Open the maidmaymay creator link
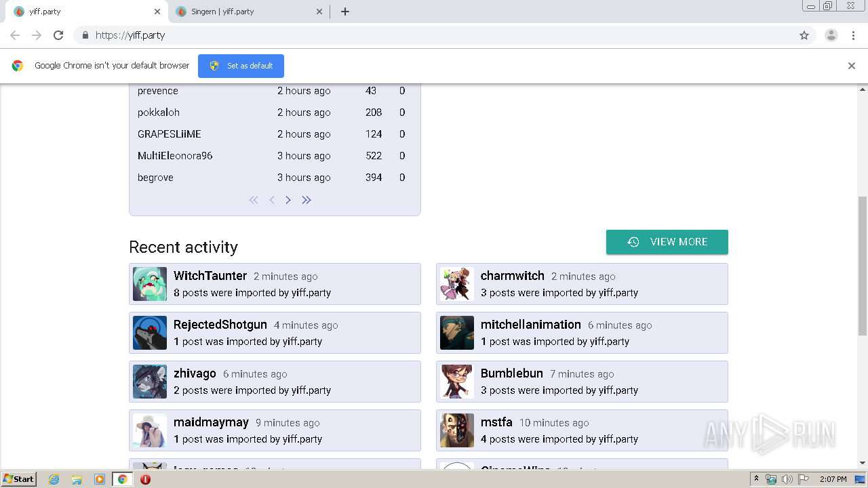The height and width of the screenshot is (488, 868). pos(211,422)
